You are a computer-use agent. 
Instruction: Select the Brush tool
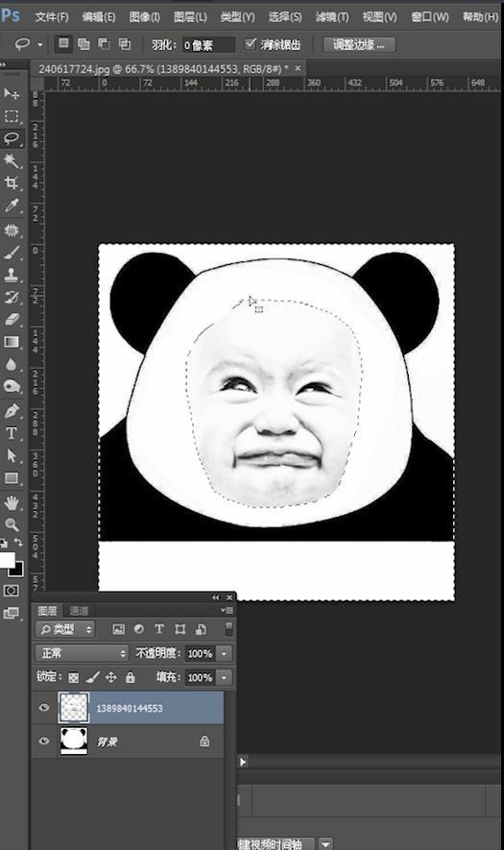[x=12, y=253]
